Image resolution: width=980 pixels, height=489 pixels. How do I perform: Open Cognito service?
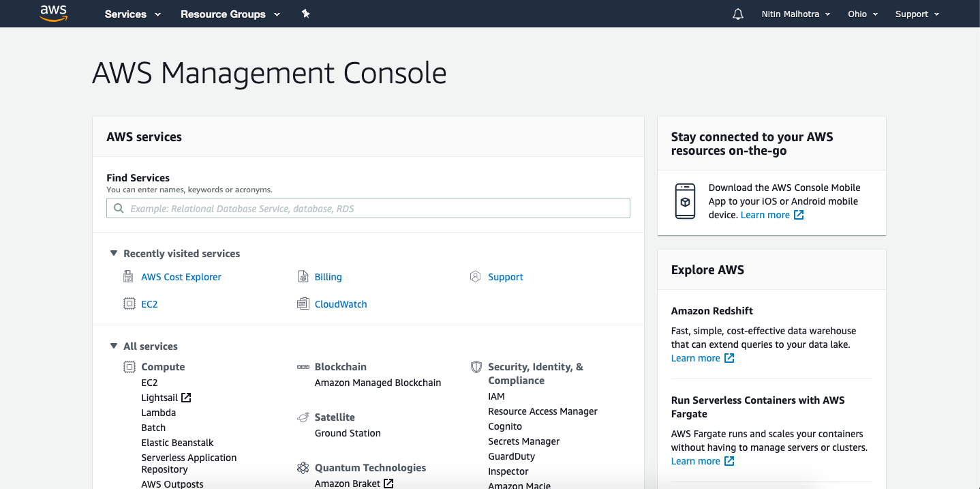coord(505,426)
